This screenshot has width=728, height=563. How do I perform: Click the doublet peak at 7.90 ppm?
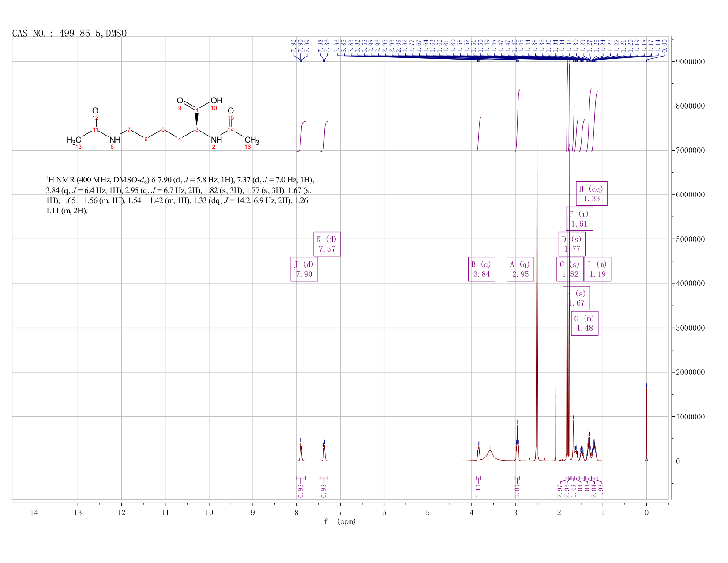point(300,453)
